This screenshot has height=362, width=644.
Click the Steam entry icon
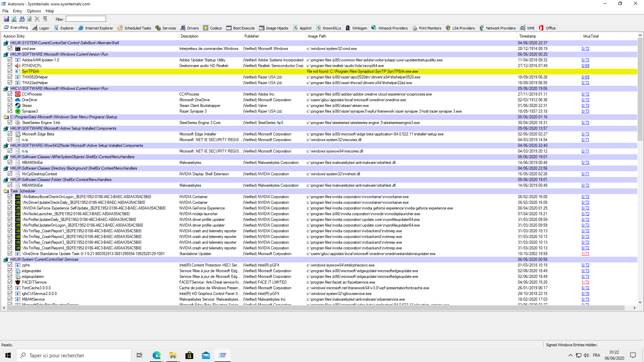point(18,106)
